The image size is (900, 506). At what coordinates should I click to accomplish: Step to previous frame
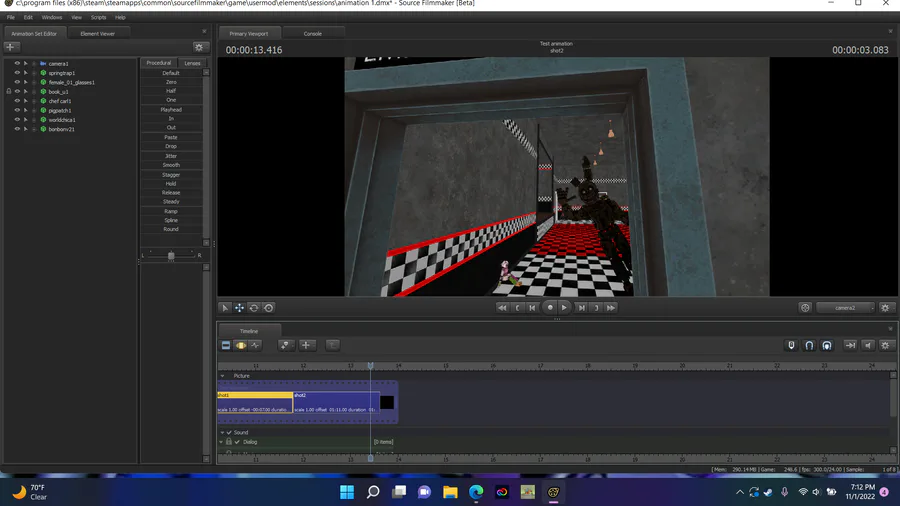pyautogui.click(x=533, y=308)
